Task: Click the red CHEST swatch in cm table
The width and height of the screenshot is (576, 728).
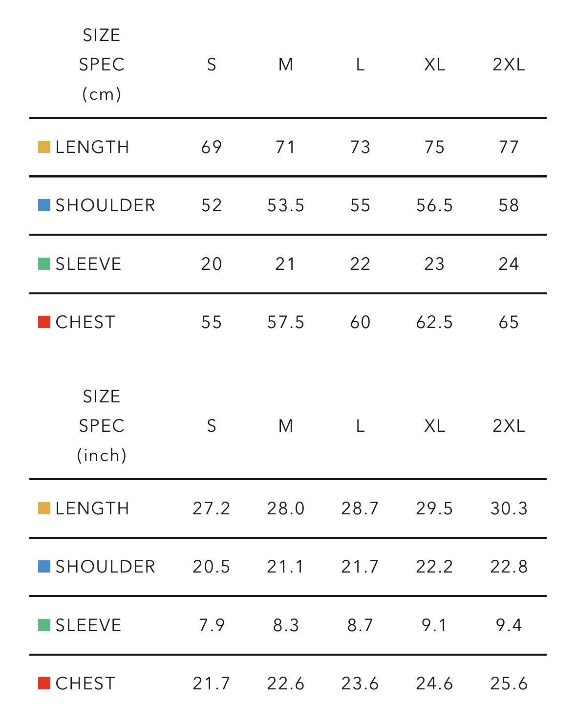Action: point(44,322)
